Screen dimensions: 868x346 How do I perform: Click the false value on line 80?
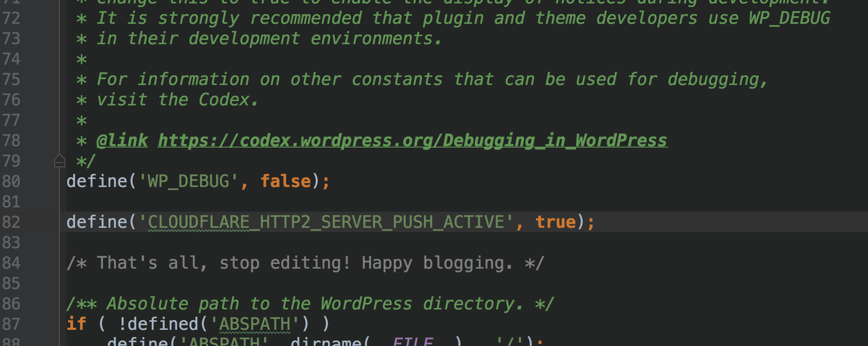coord(285,181)
